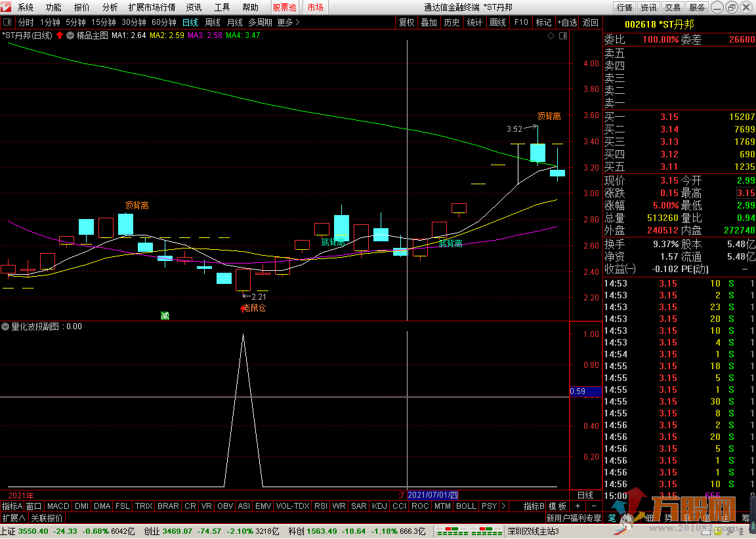This screenshot has height=539, width=756.
Task: Click the chart window layout icon at top right
Action: pos(562,35)
